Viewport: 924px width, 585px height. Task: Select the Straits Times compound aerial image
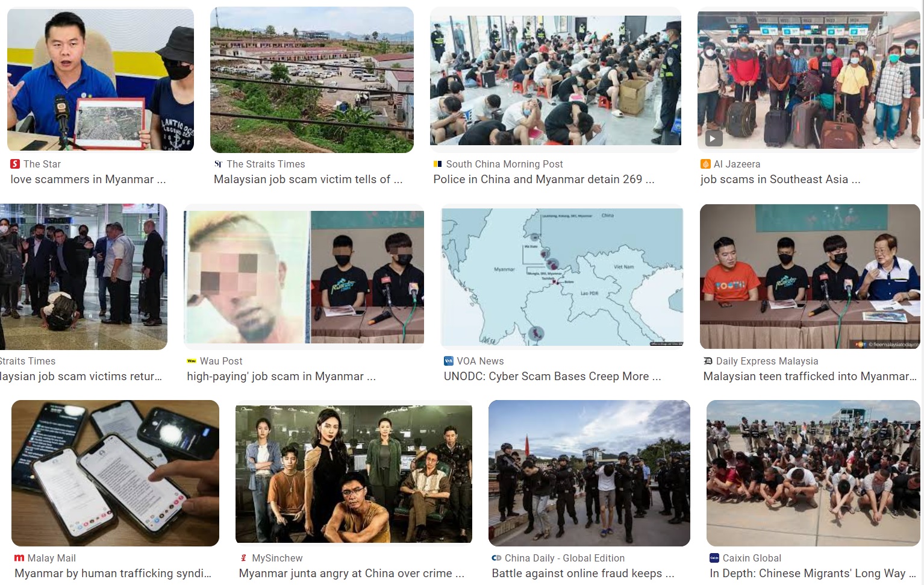312,80
